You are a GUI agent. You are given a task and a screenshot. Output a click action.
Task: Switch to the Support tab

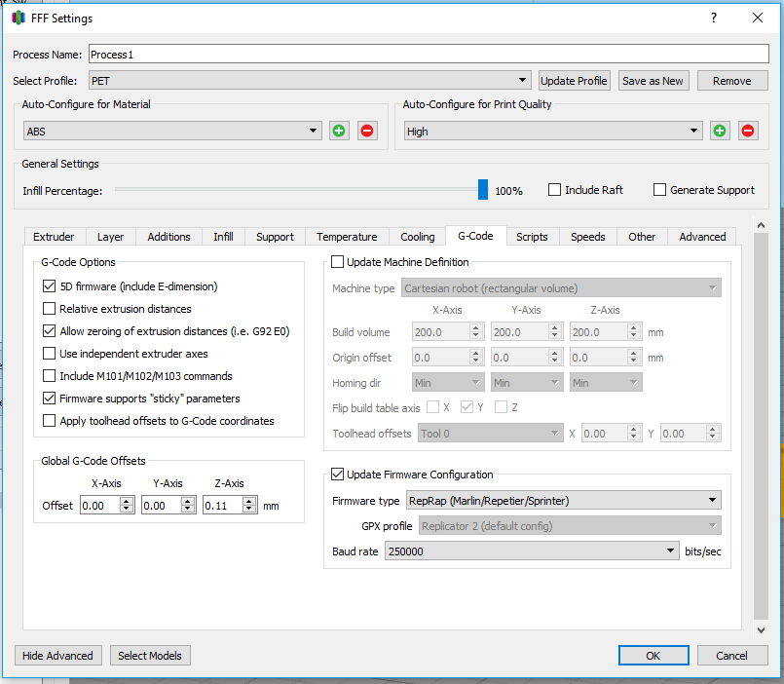[x=275, y=237]
